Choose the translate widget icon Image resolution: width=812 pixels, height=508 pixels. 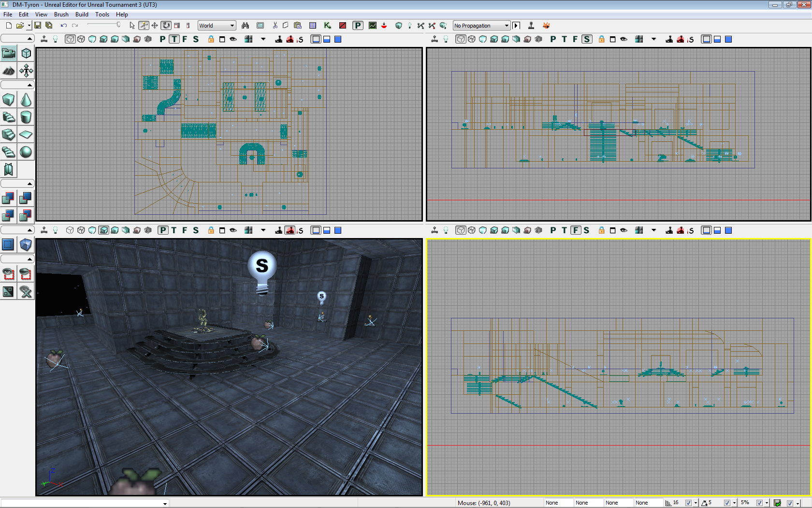point(155,26)
